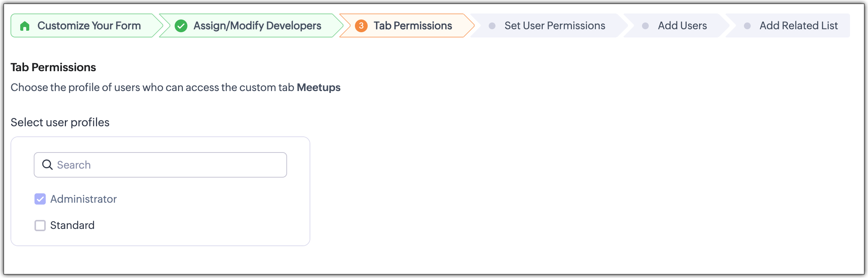Click the gray dot beside Set User Permissions

pyautogui.click(x=492, y=26)
